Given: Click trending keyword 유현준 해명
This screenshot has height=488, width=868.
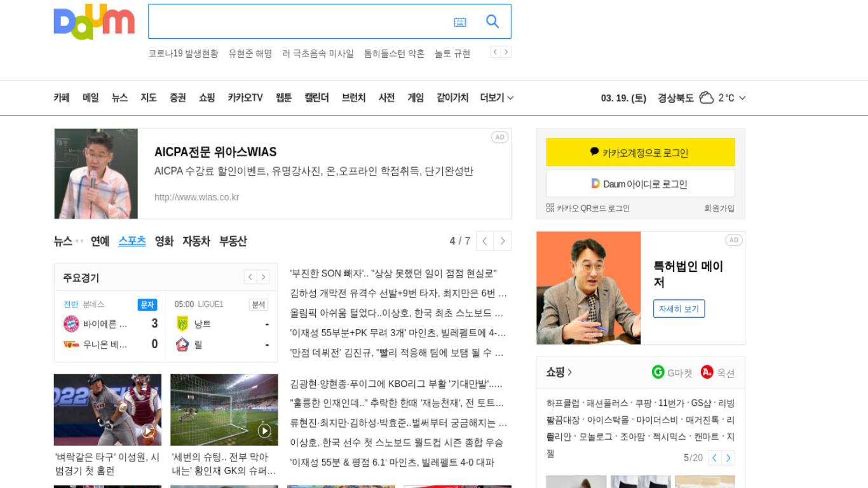Looking at the screenshot, I should (x=250, y=53).
